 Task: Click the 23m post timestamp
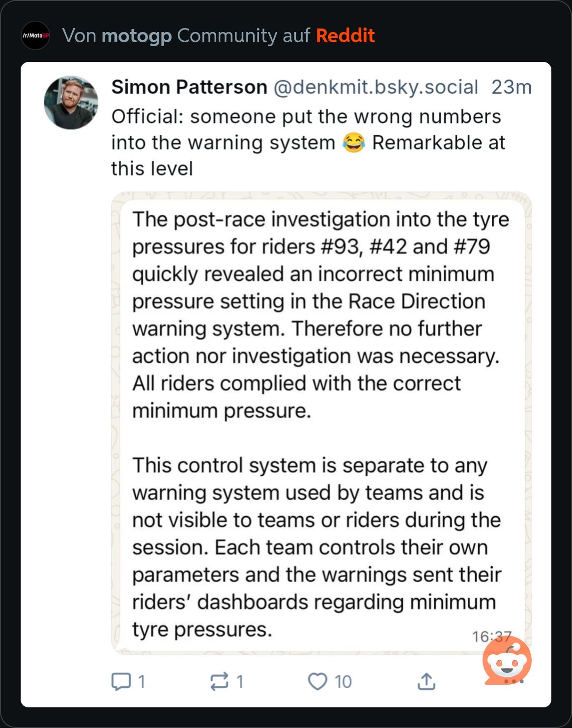pos(511,87)
